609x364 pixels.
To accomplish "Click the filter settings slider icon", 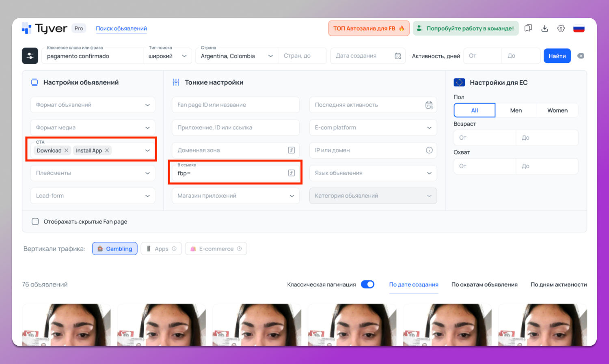I will coord(30,56).
